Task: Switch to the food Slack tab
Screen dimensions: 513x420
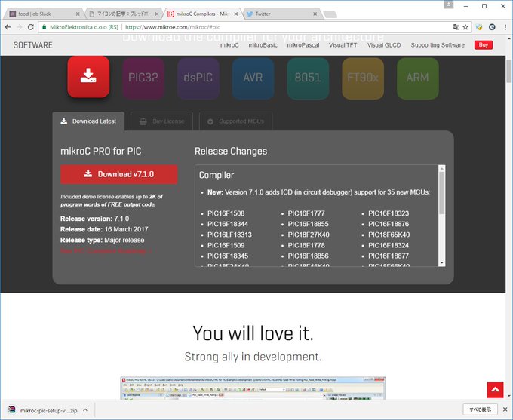Action: [x=42, y=14]
